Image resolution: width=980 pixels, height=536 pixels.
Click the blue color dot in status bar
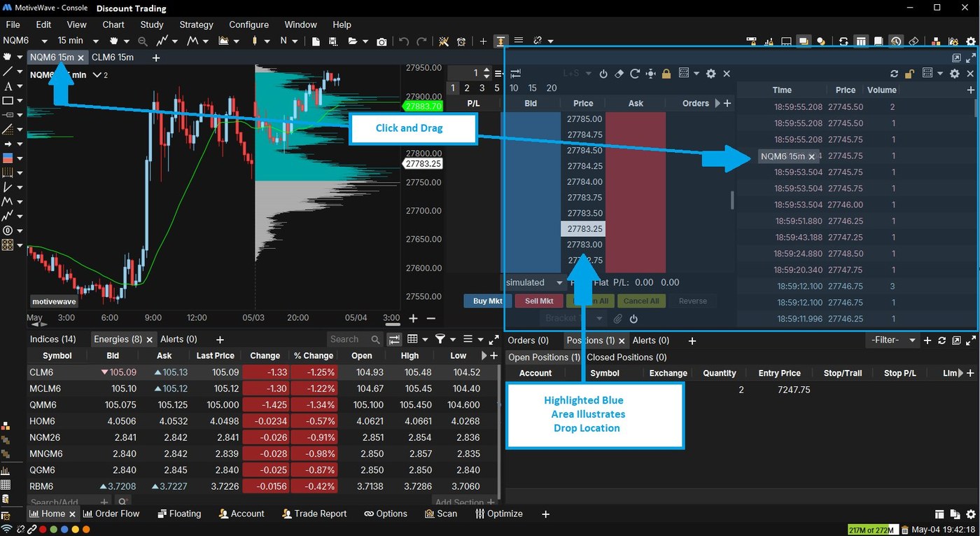pos(64,529)
